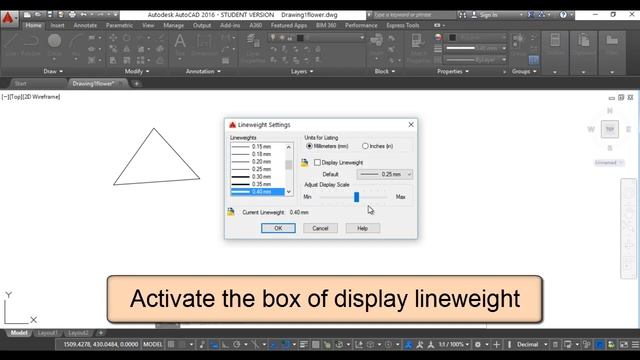Click the Adjust Display Scale slider handle
The image size is (640, 360).
pos(356,197)
